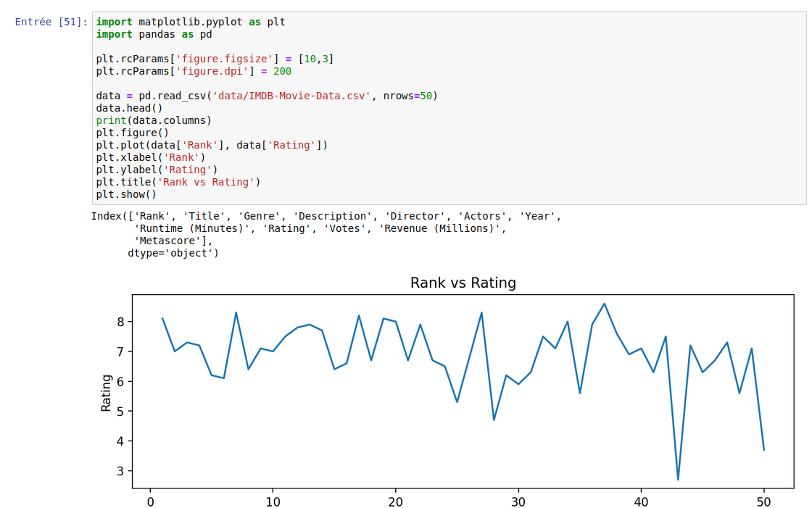Click the x-axis tick label 30

pyautogui.click(x=518, y=502)
